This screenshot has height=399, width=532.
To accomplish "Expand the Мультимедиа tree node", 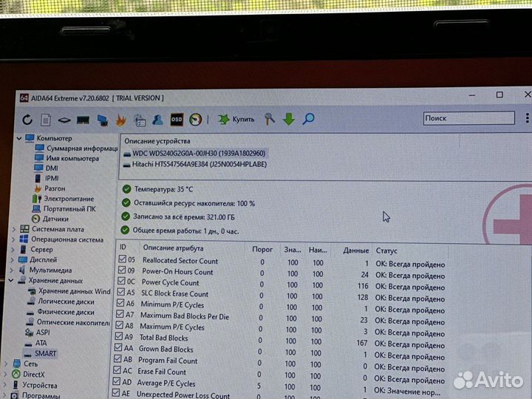I will click(13, 270).
